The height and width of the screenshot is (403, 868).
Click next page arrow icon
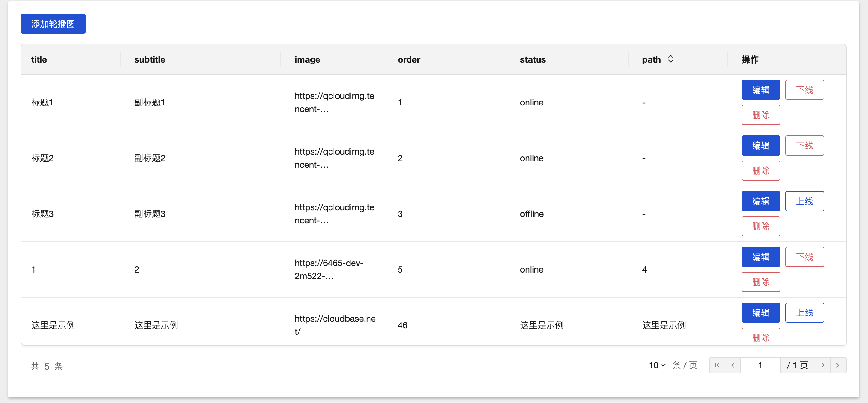click(x=823, y=365)
